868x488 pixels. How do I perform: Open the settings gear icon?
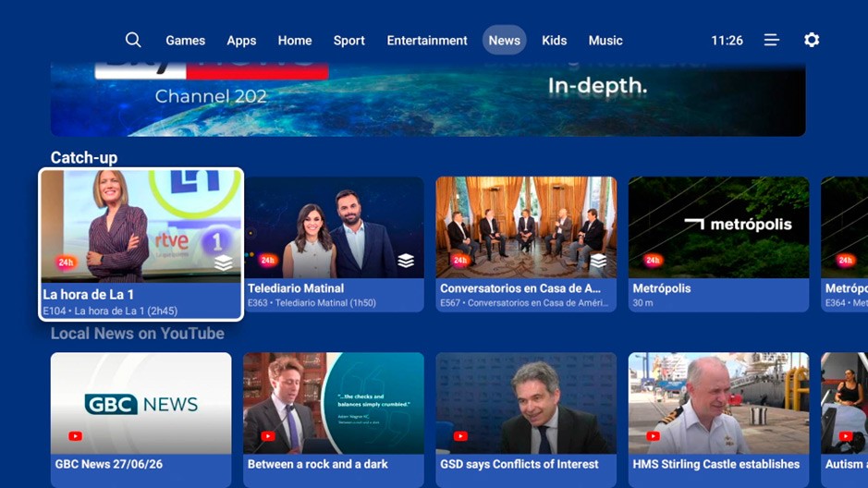coord(812,40)
